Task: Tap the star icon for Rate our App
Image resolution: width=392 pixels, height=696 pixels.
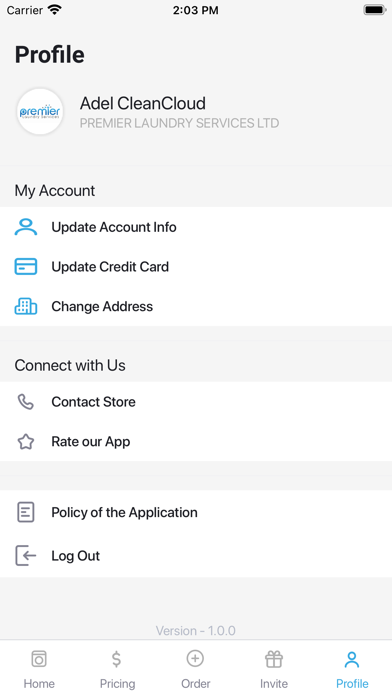Action: click(x=26, y=442)
